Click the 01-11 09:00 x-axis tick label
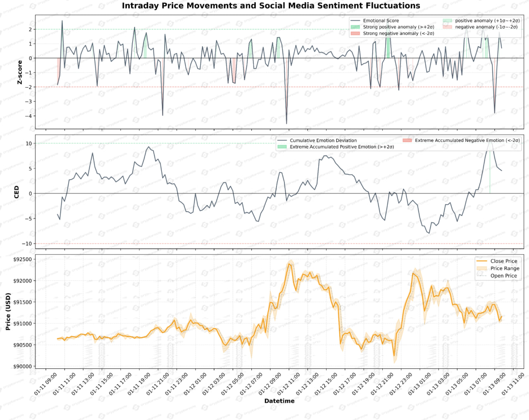This screenshot has height=420, width=529. click(x=45, y=384)
